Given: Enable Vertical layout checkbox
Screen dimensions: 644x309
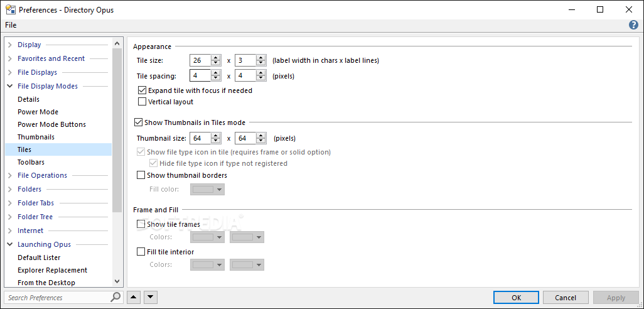Looking at the screenshot, I should coord(142,102).
